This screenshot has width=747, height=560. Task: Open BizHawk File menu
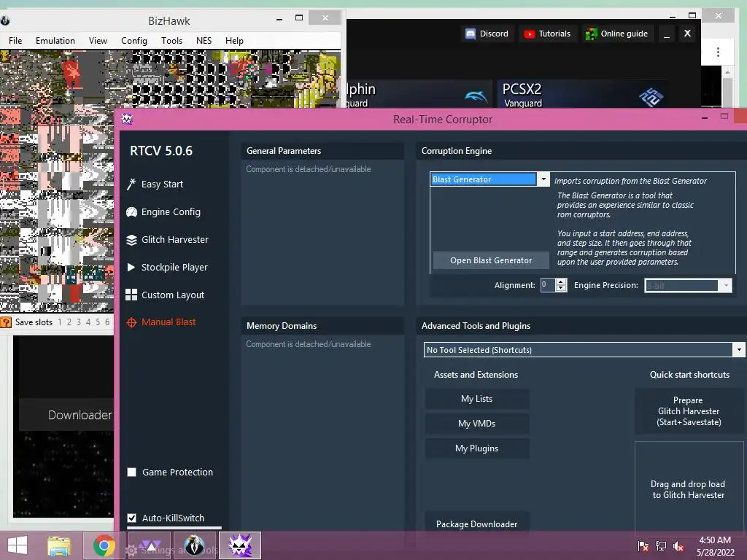click(x=15, y=41)
